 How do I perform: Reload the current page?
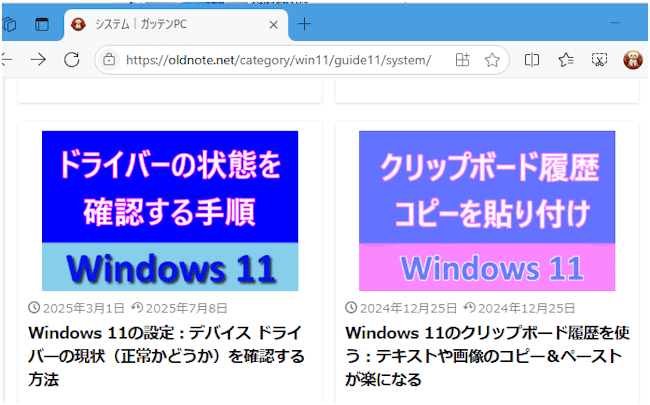point(72,60)
